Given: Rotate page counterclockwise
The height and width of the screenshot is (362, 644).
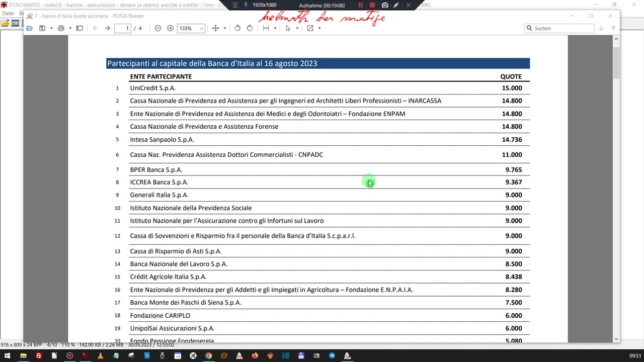Looking at the screenshot, I should tap(237, 28).
